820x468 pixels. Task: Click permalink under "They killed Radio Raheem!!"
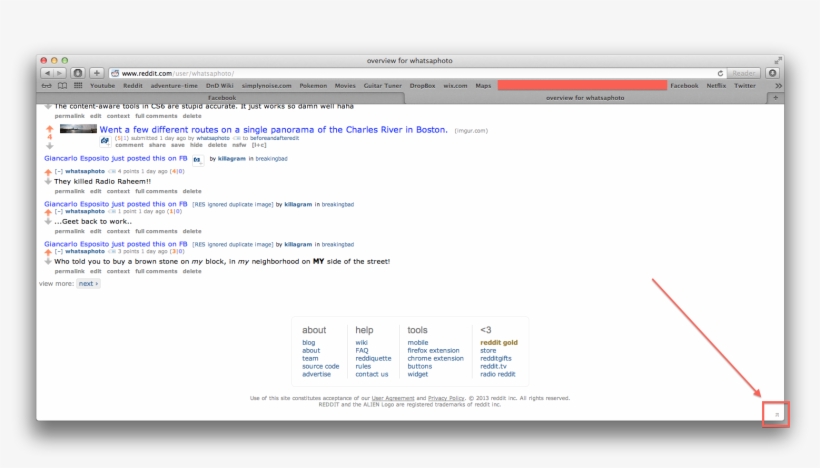coord(70,191)
